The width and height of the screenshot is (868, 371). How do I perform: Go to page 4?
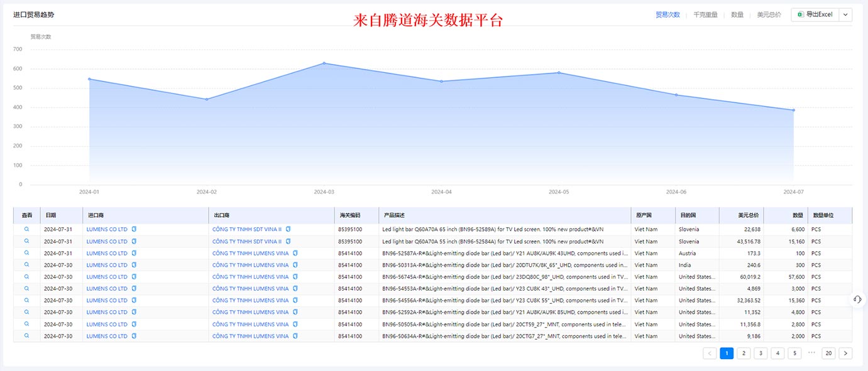777,353
